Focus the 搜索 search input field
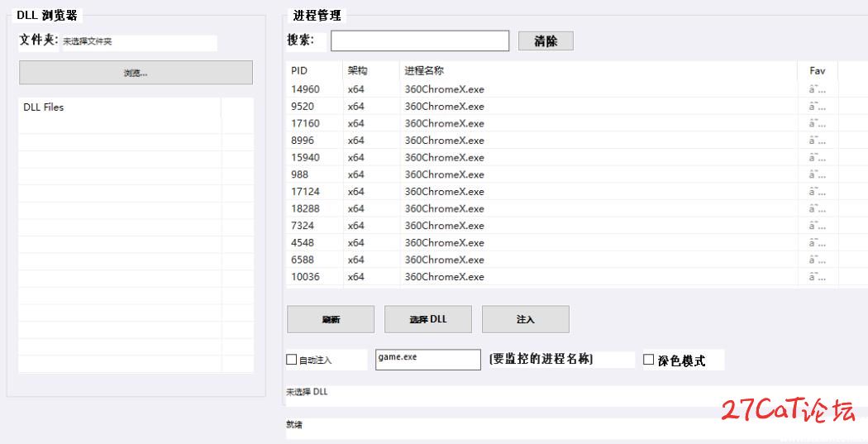This screenshot has height=444, width=868. pyautogui.click(x=420, y=41)
